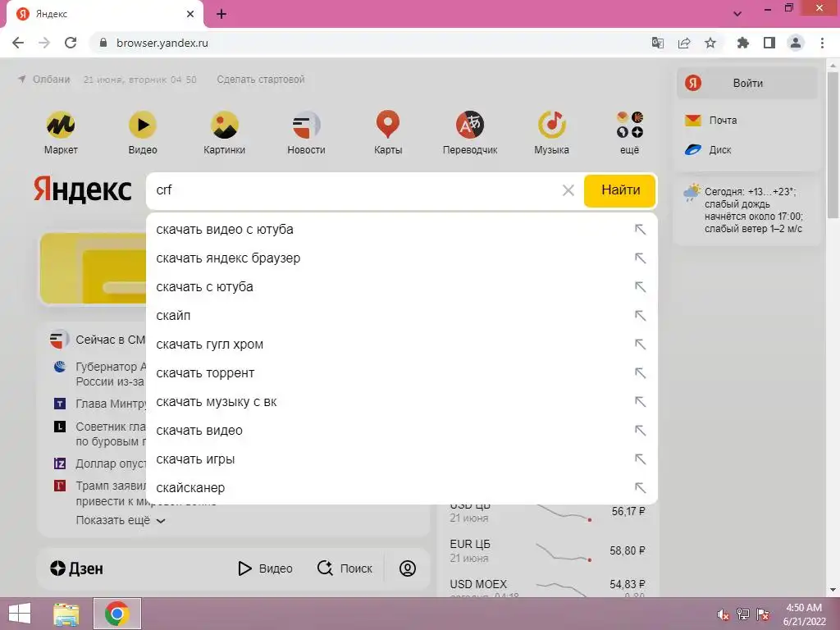The height and width of the screenshot is (630, 840).
Task: Insert arrow for скайп suggestion
Action: 640,316
